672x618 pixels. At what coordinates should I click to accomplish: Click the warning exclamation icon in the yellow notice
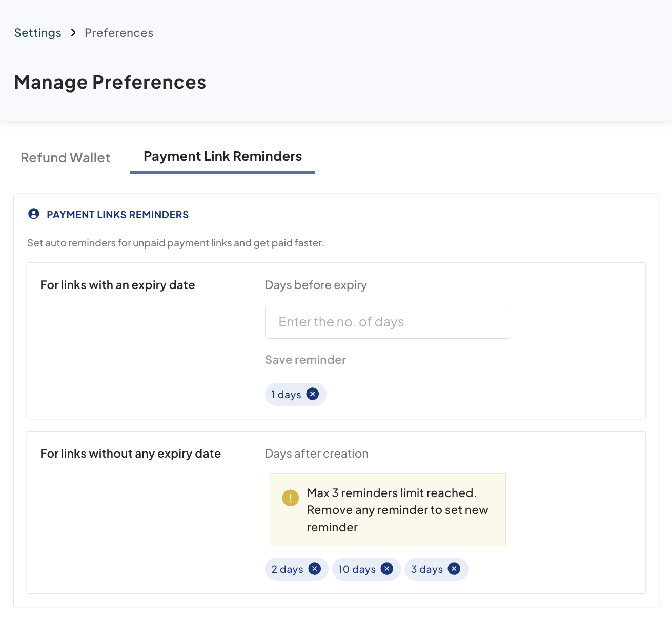(x=290, y=498)
